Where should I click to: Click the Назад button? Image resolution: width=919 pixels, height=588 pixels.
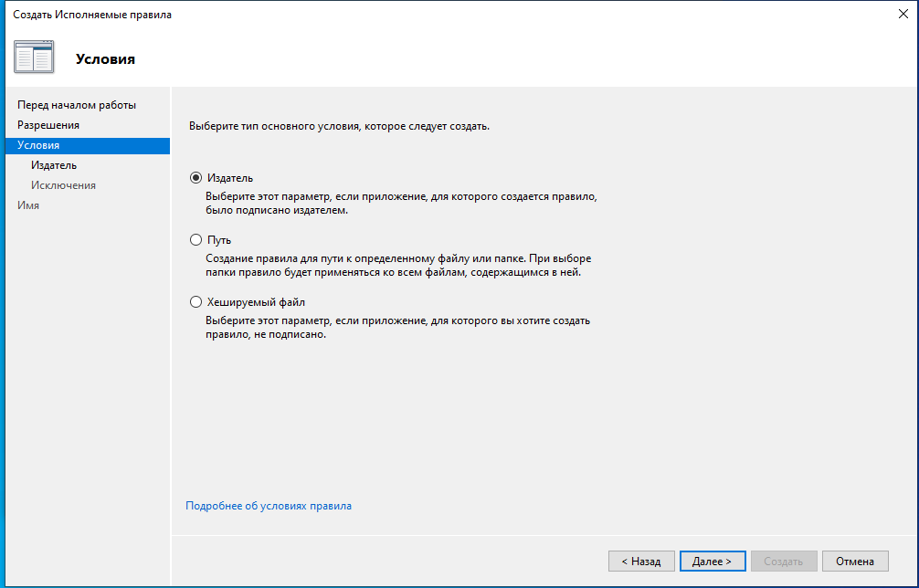(x=641, y=561)
